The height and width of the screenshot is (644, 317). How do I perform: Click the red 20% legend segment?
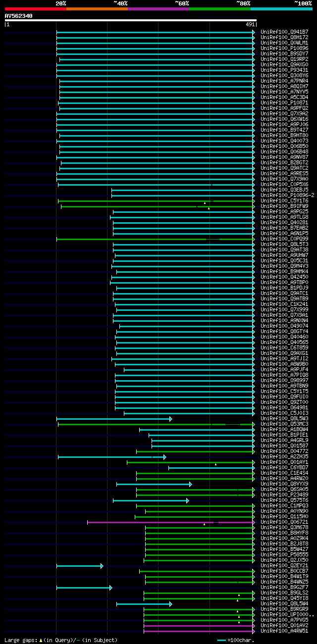(36, 9)
